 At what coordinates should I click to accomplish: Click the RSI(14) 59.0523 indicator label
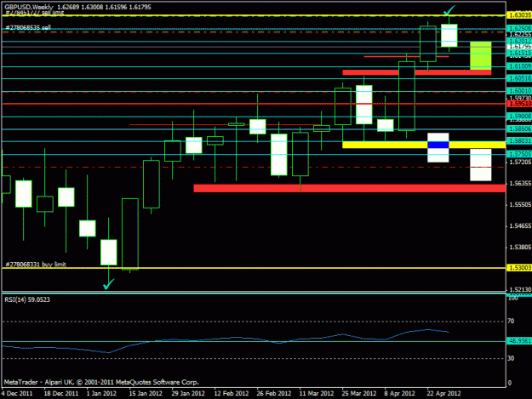[x=27, y=299]
